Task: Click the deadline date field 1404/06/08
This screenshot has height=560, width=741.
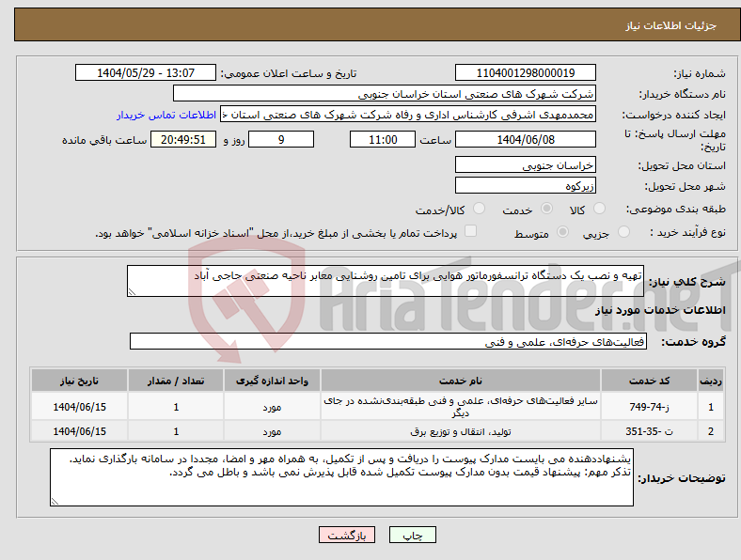Action: 526,139
